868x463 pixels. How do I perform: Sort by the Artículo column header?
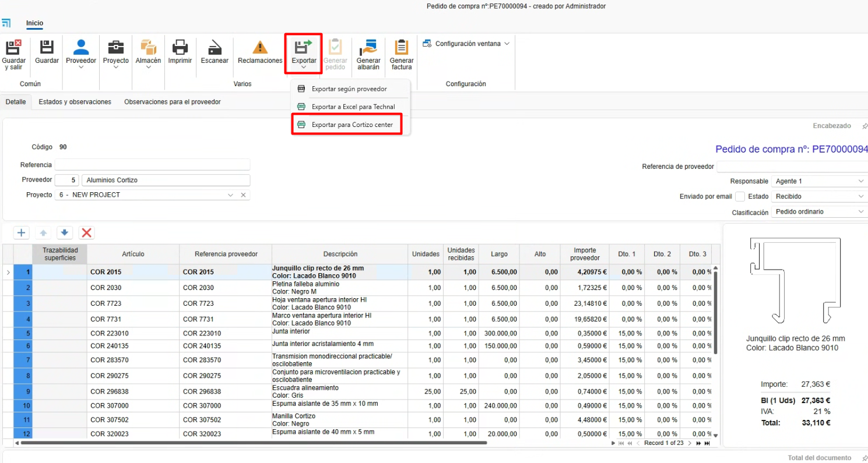pyautogui.click(x=133, y=254)
